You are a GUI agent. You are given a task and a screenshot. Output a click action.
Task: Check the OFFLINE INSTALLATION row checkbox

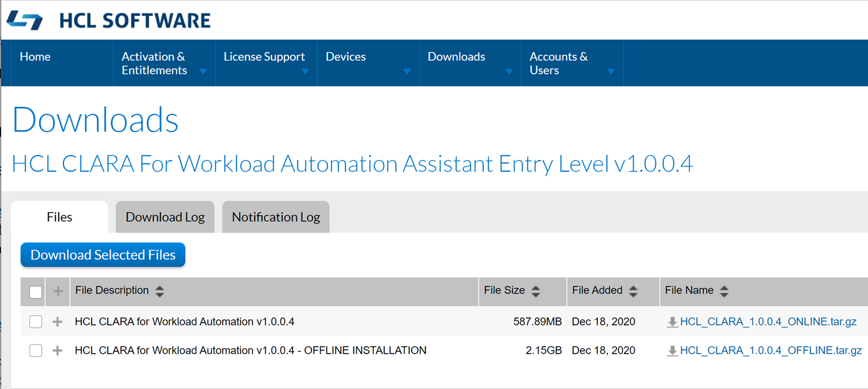click(x=36, y=350)
